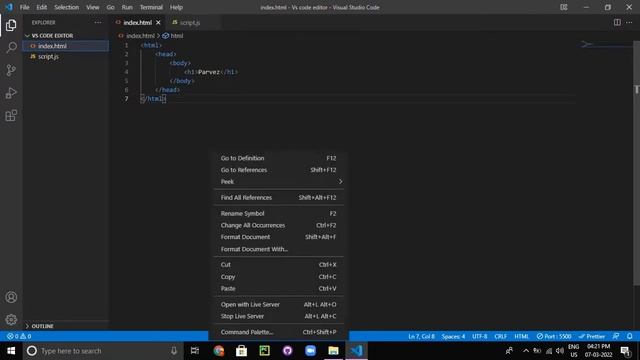Choose Paste from context menu
Viewport: 640px width, 360px height.
(x=278, y=289)
